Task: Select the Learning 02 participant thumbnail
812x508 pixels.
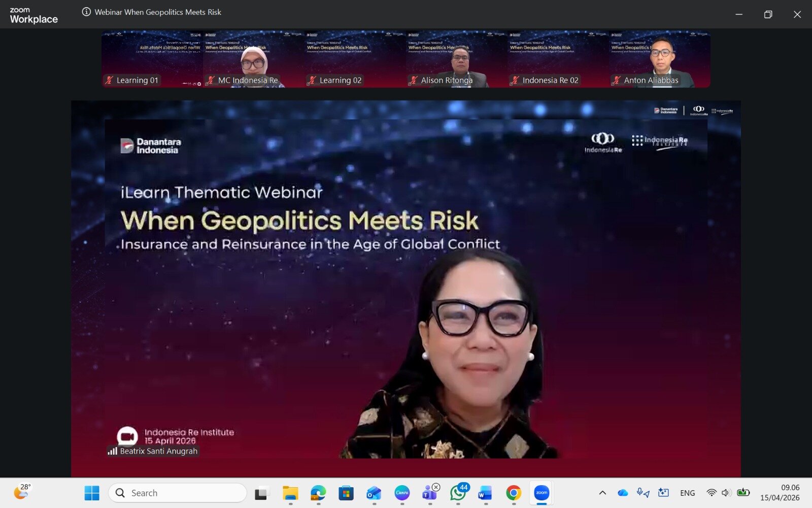Action: point(355,59)
